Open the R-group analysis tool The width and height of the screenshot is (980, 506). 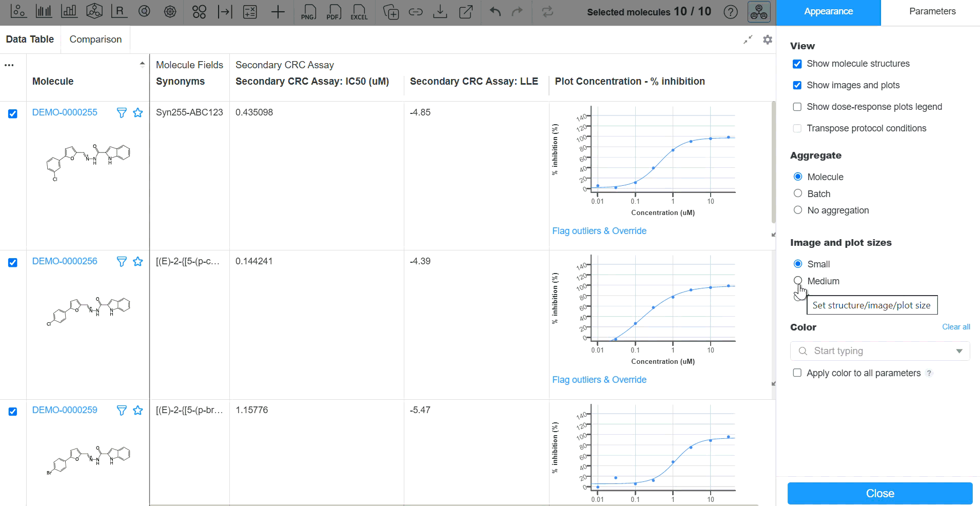click(119, 11)
